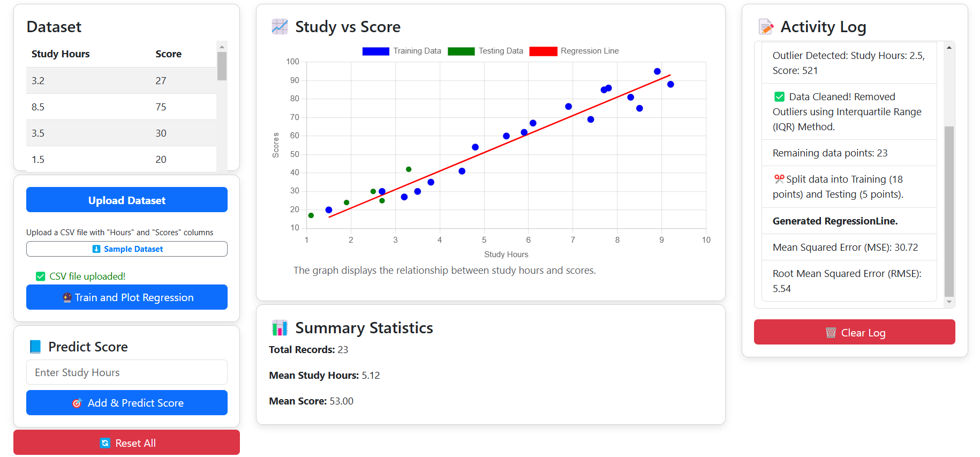Screen dimensions: 980x457
Task: Click the notepad icon beside Activity Log
Action: (x=766, y=27)
